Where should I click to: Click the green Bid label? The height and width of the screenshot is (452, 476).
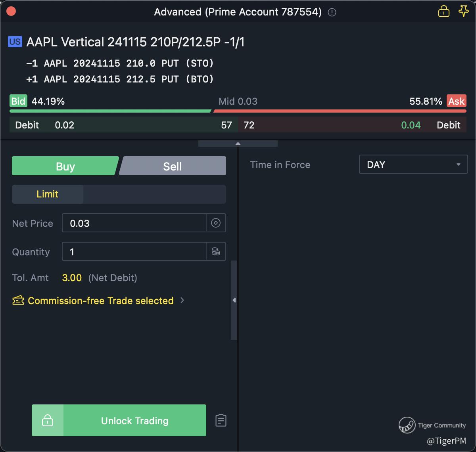tap(18, 101)
